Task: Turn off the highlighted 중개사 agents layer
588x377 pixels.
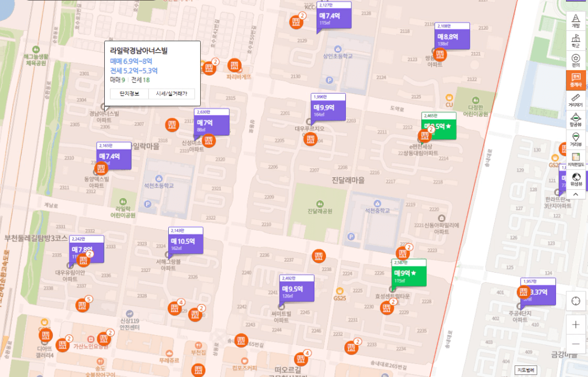Action: point(576,80)
